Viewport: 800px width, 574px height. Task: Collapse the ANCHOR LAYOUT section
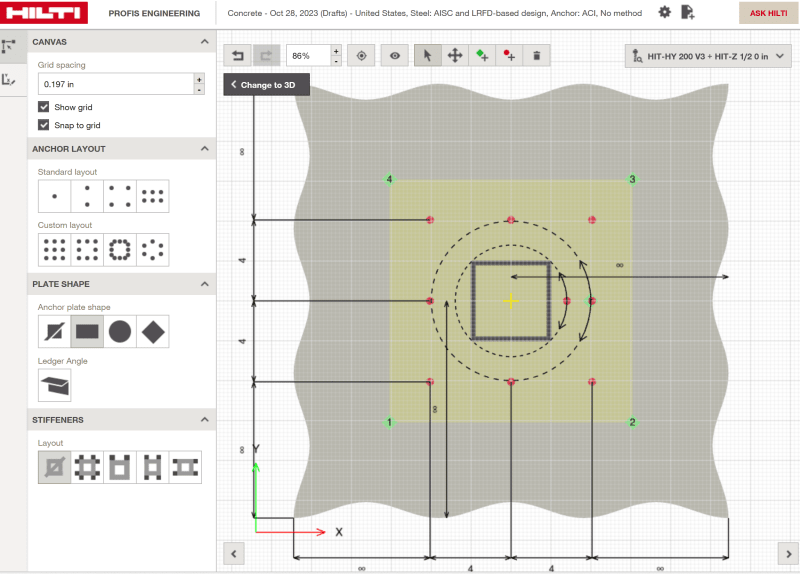click(x=205, y=149)
